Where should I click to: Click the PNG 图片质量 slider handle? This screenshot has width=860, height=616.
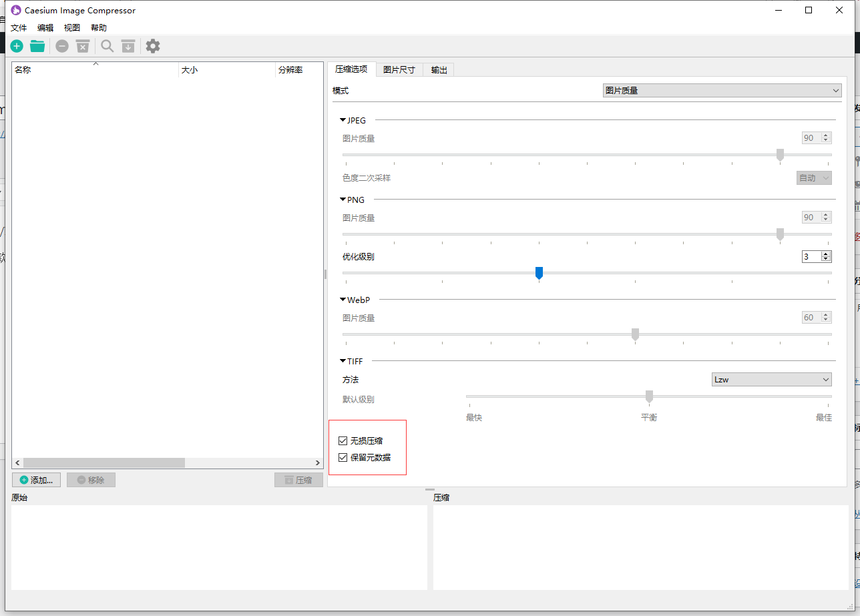[x=780, y=234]
